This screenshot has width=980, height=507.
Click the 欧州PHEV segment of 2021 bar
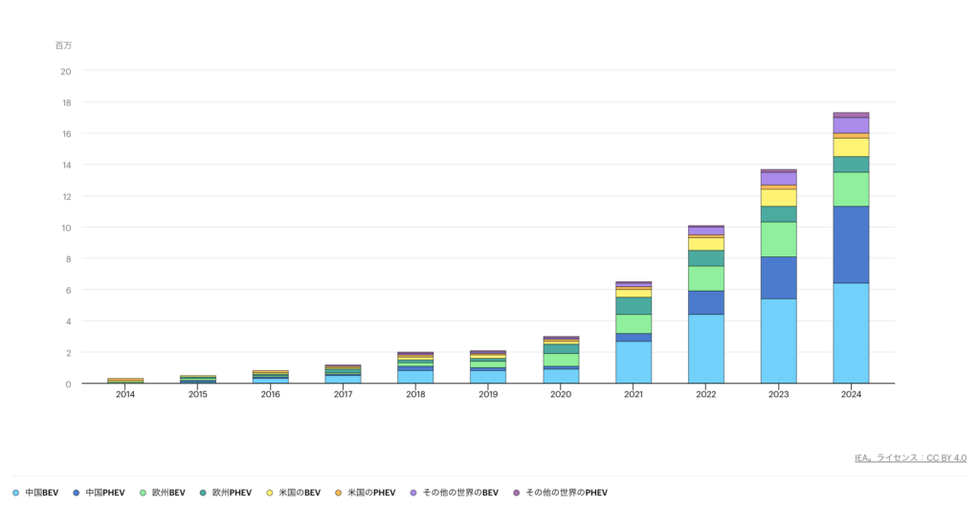click(x=634, y=306)
